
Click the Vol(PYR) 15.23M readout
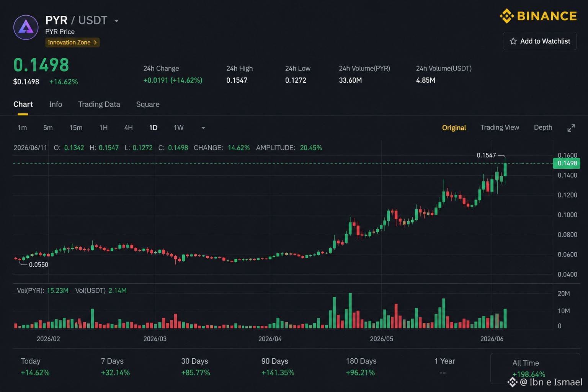[x=42, y=291]
